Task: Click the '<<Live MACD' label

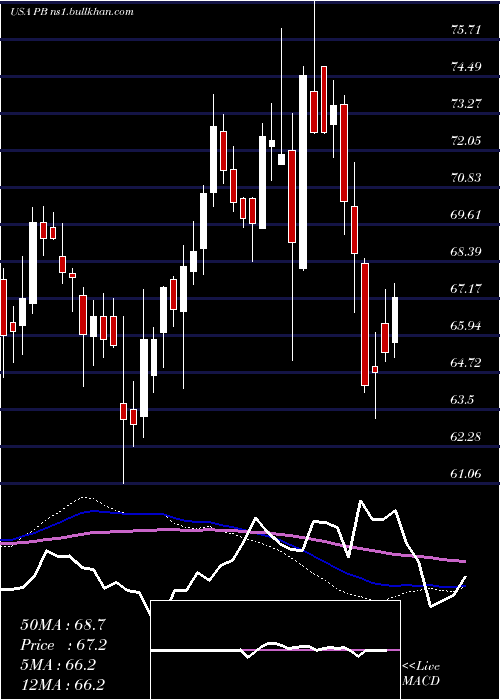Action: tap(421, 674)
